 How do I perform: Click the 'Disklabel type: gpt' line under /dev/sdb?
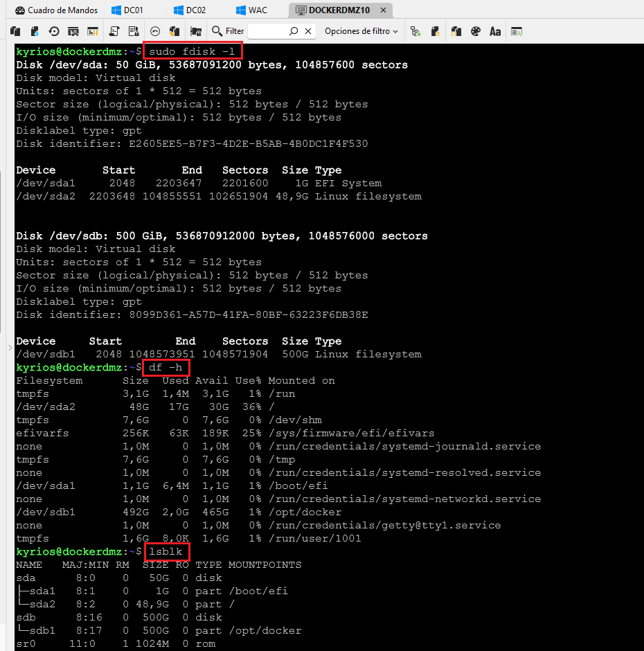pos(79,301)
